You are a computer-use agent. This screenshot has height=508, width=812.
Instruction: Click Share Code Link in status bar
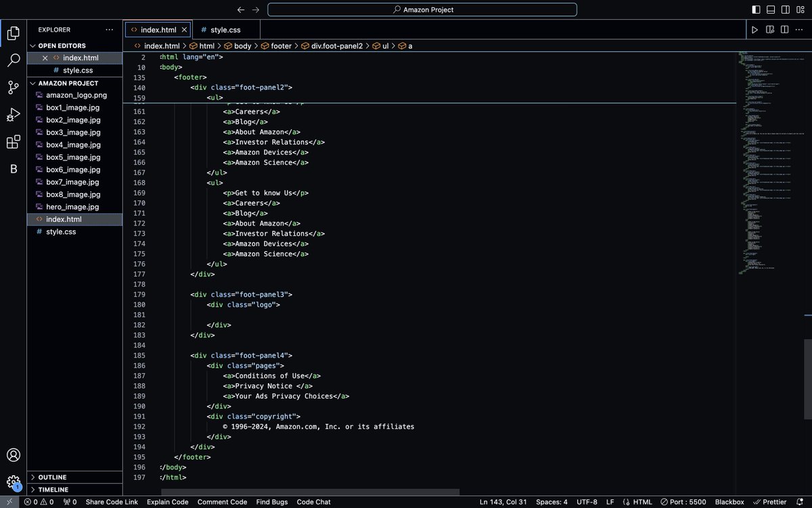(x=112, y=502)
